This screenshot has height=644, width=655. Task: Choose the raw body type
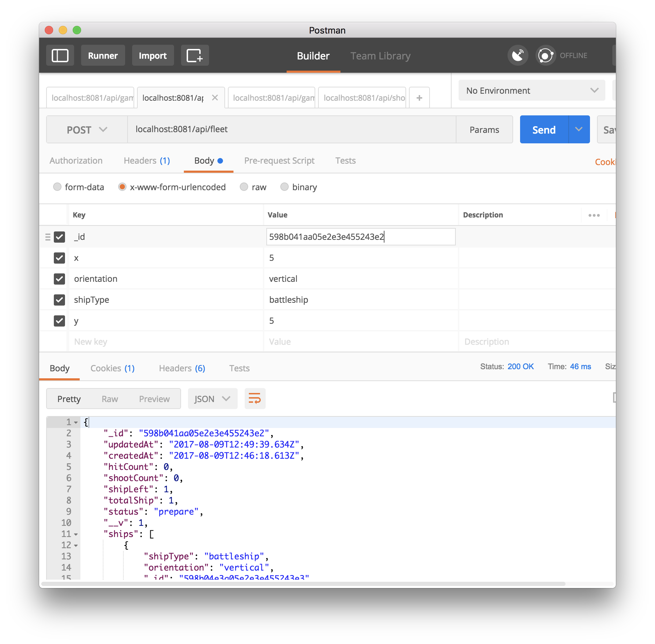click(244, 187)
